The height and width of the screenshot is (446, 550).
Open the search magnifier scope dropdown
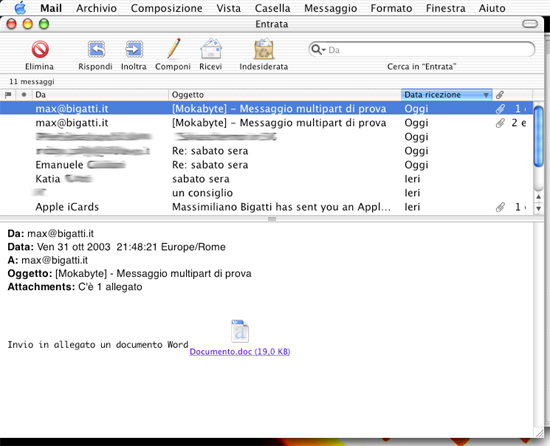[318, 50]
